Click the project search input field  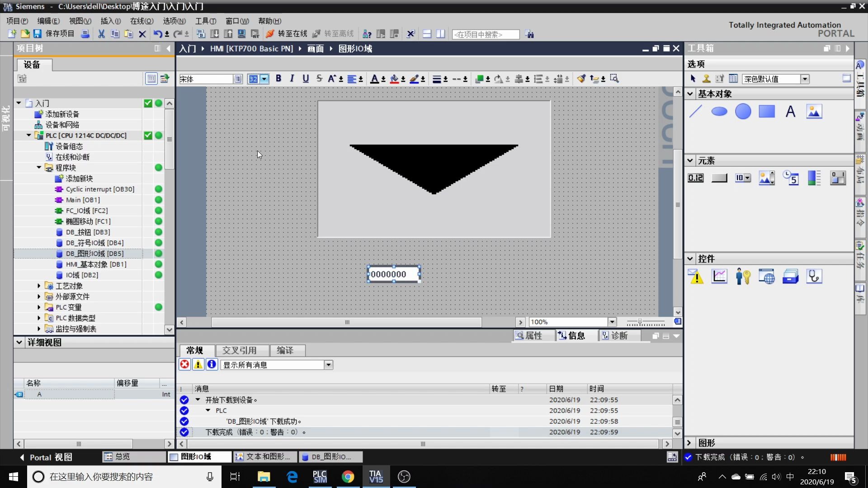[485, 34]
